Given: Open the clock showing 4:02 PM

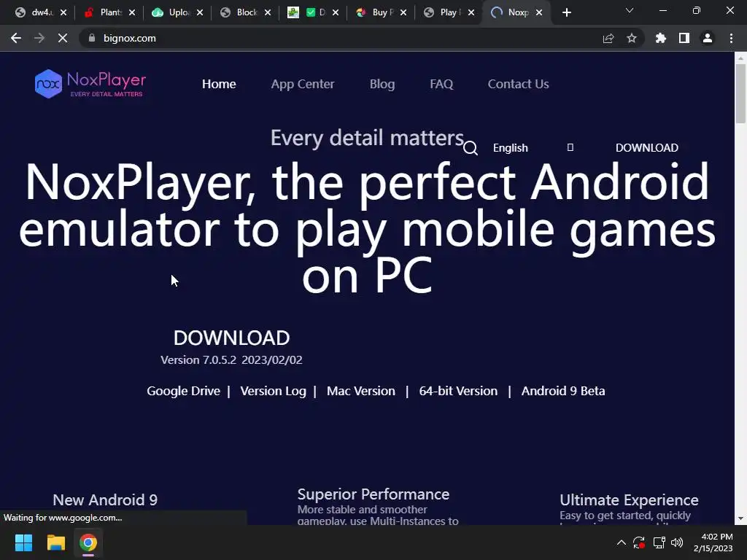Looking at the screenshot, I should pyautogui.click(x=713, y=542).
